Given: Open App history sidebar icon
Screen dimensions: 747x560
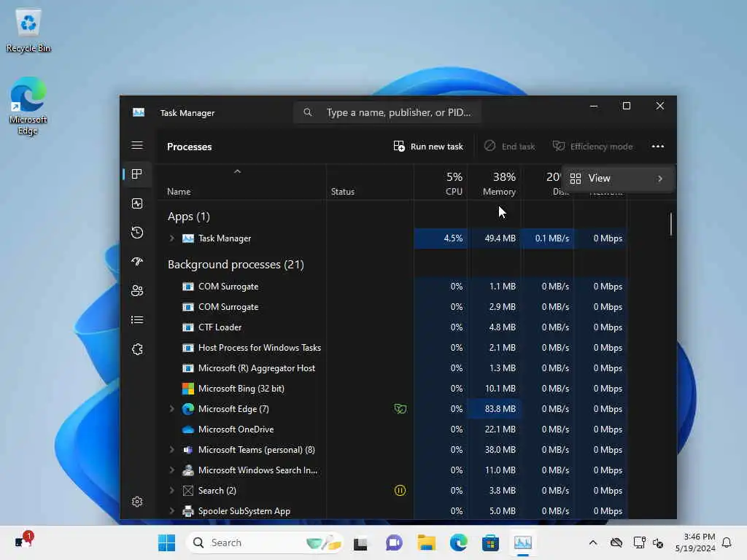Looking at the screenshot, I should [x=137, y=233].
